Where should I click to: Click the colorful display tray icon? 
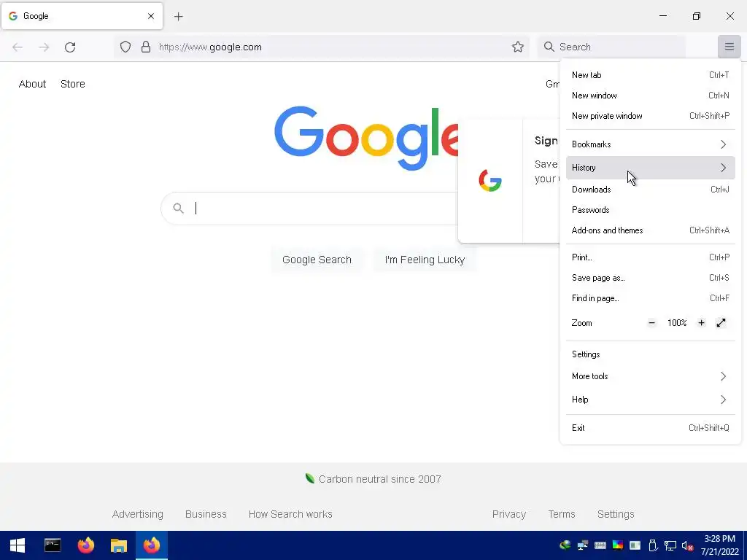tap(617, 545)
